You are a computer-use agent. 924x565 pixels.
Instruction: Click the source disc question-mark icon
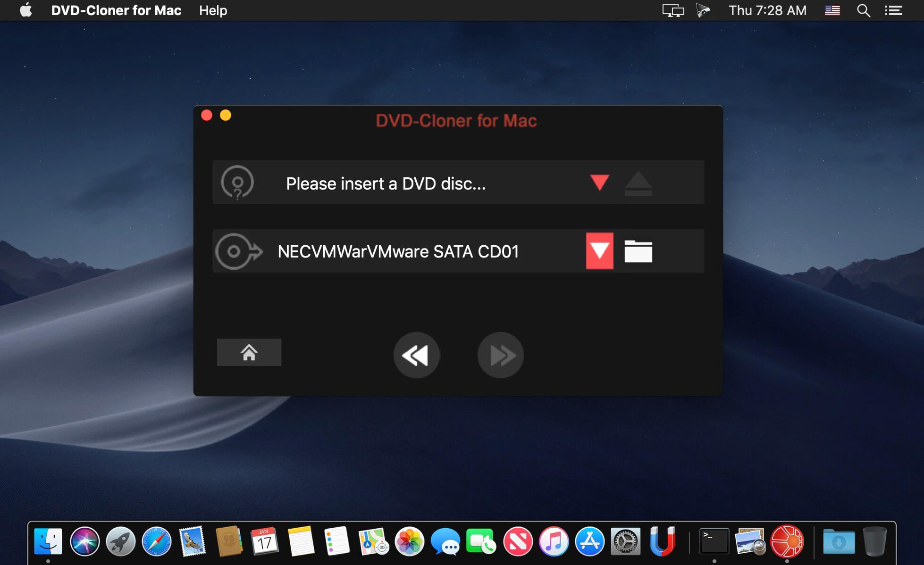tap(237, 183)
